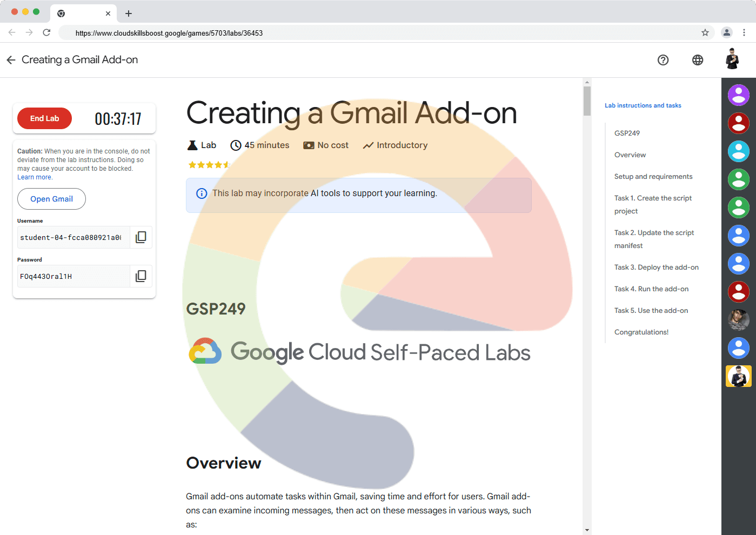Open the language globe icon
Viewport: 756px width, 535px height.
[x=698, y=60]
